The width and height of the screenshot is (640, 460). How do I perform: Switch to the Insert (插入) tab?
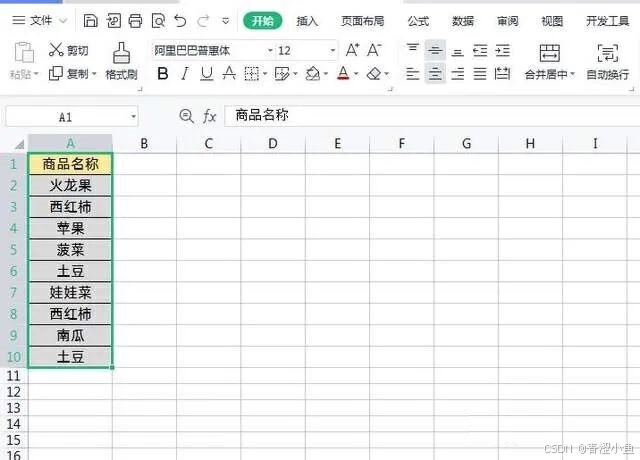tap(307, 21)
